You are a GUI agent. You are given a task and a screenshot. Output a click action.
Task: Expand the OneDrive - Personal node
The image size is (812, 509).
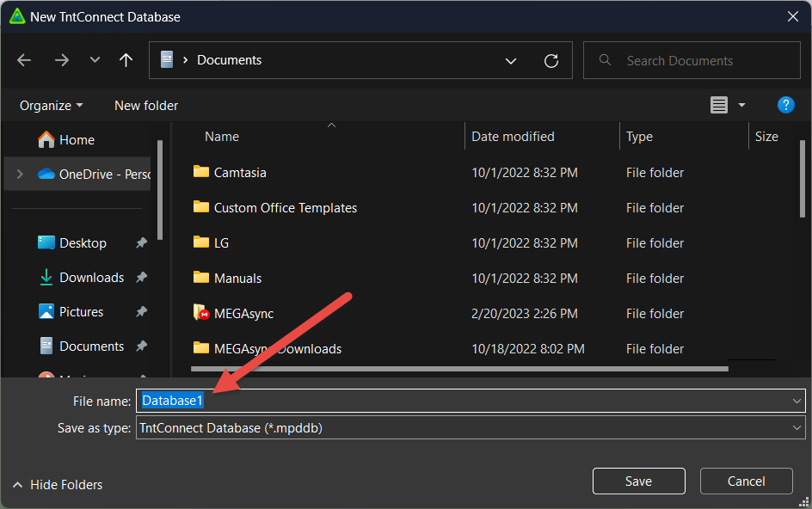tap(20, 174)
